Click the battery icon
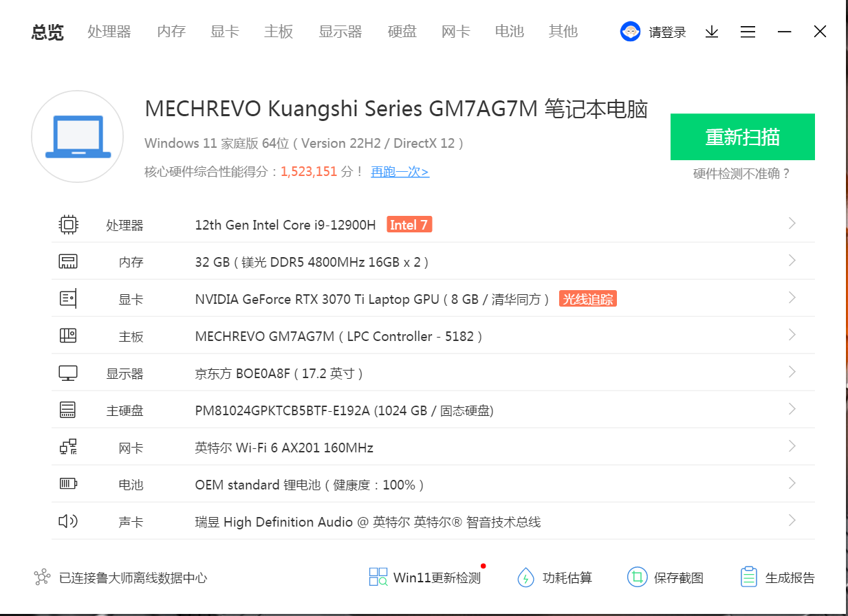This screenshot has height=616, width=848. tap(68, 484)
